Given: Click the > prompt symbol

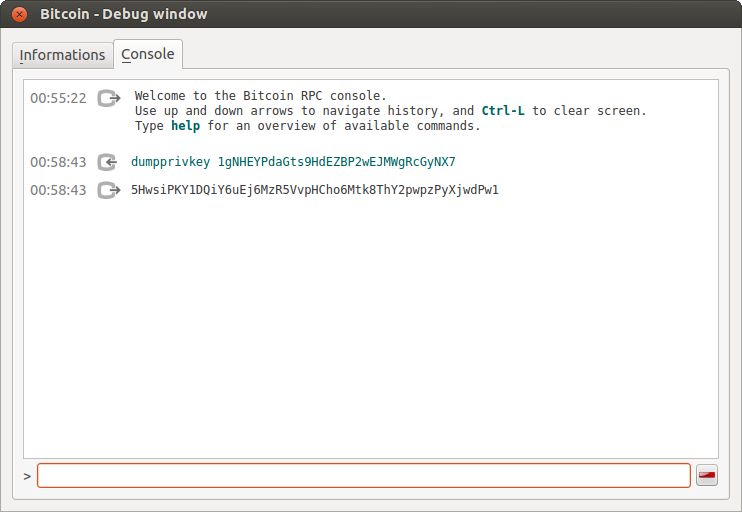Looking at the screenshot, I should coord(27,477).
